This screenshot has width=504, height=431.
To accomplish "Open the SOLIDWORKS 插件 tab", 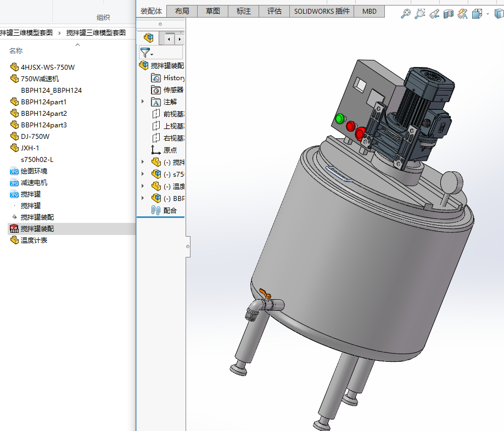I will 322,11.
